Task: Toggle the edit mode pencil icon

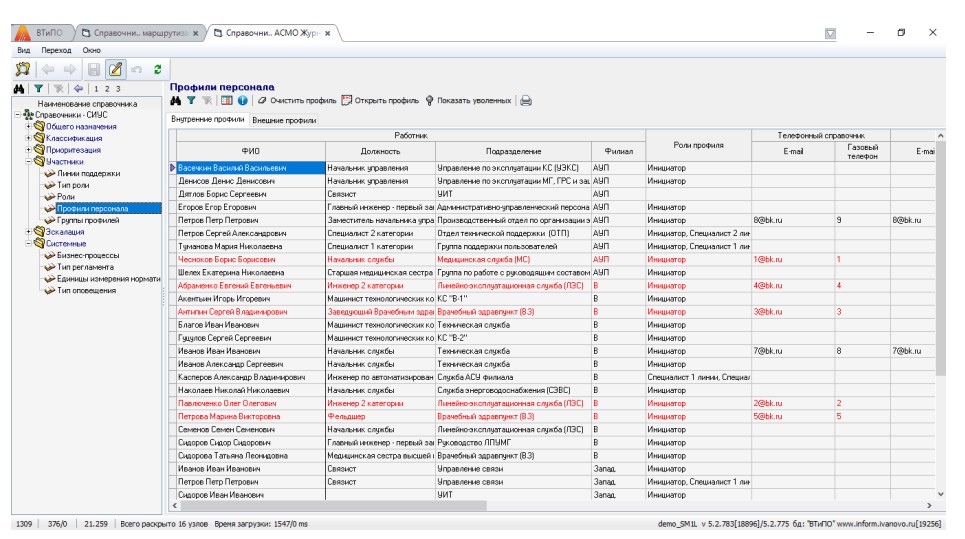Action: tap(115, 69)
